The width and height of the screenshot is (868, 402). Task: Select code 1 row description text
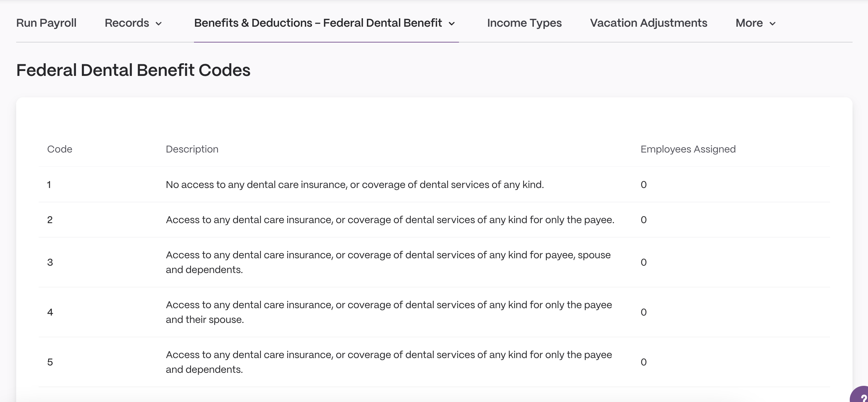[x=355, y=184]
